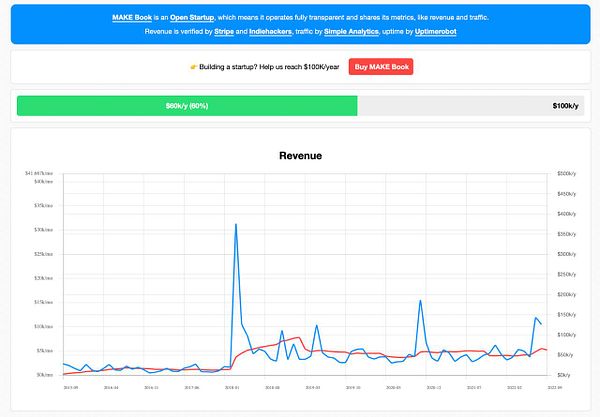
Task: Open the Simple Analytics link
Action: 351,32
